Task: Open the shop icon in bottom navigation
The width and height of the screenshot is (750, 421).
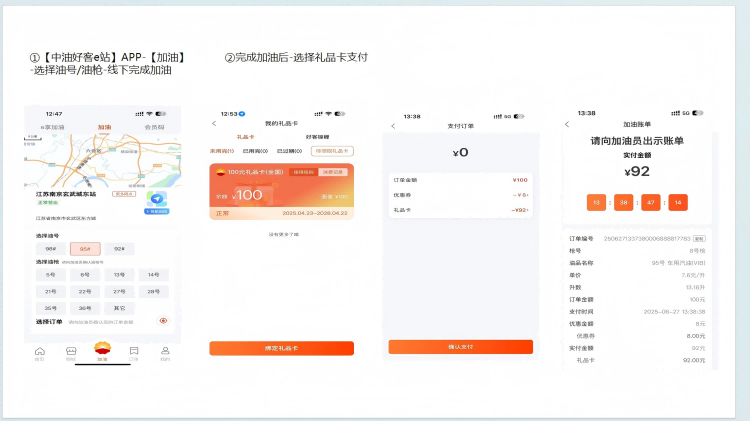Action: click(x=71, y=352)
